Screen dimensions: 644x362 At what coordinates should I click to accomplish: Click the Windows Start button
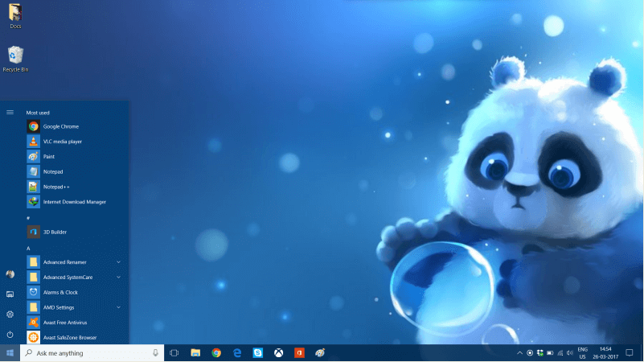point(10,353)
